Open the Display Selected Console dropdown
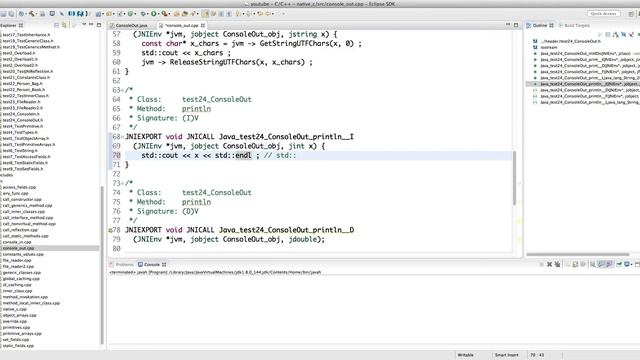Screen dimensions: 640x360 [x=631, y=264]
